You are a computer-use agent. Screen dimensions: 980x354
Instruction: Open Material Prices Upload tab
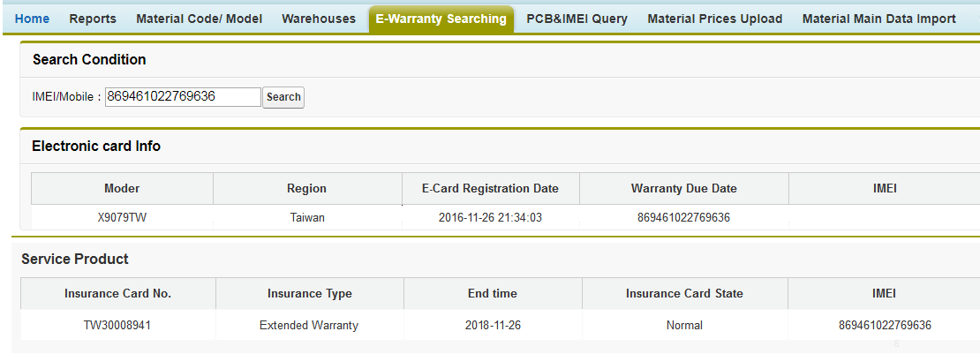pyautogui.click(x=714, y=19)
